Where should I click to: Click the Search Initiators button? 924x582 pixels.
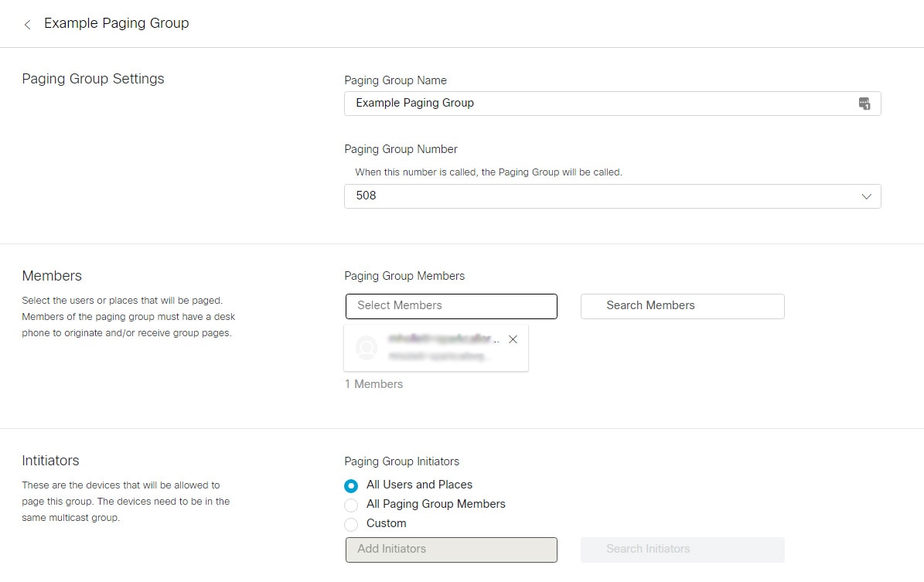pos(681,549)
